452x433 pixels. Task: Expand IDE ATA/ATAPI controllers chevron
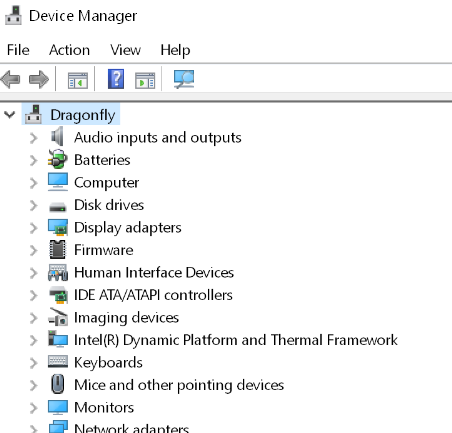click(x=33, y=295)
